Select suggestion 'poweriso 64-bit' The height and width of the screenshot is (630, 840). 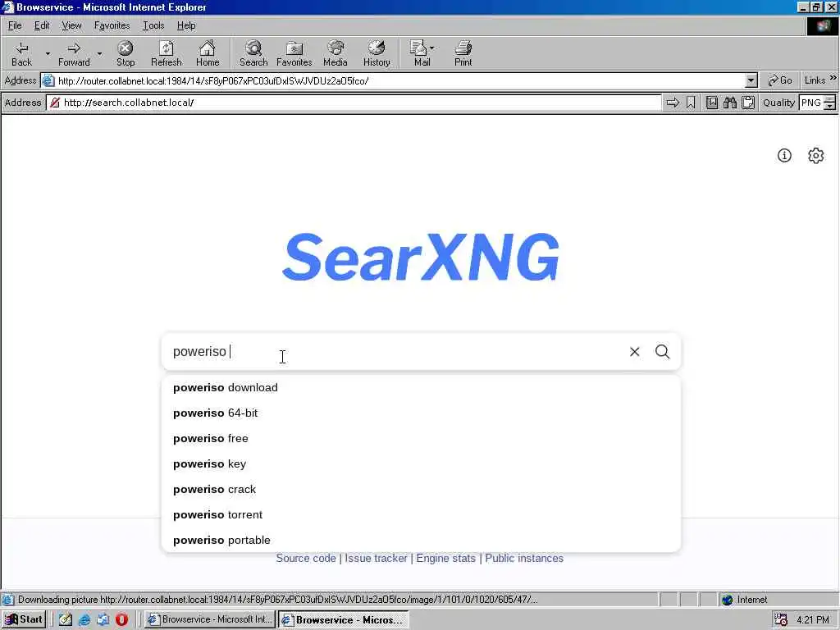pos(421,413)
